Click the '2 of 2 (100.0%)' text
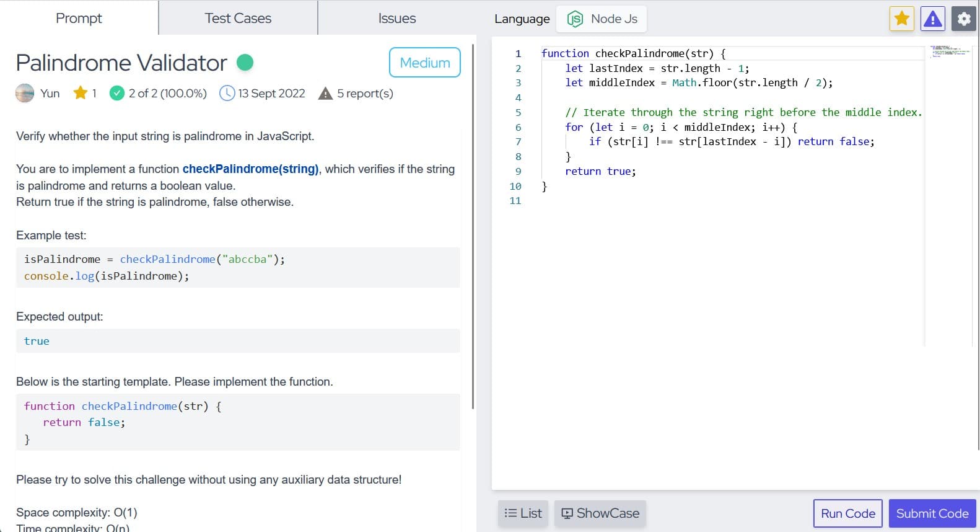The height and width of the screenshot is (532, 980). [168, 94]
